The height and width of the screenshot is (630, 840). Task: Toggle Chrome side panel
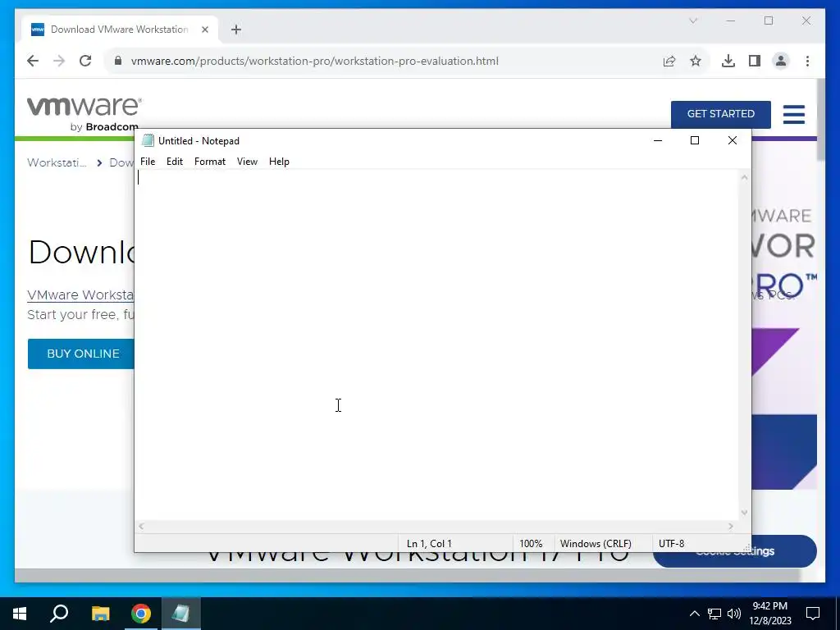pos(755,61)
